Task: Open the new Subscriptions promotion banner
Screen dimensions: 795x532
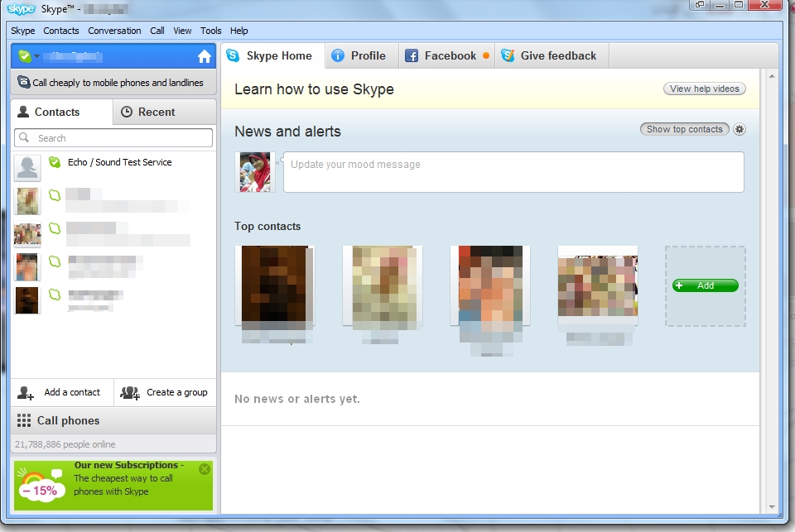Action: (113, 485)
